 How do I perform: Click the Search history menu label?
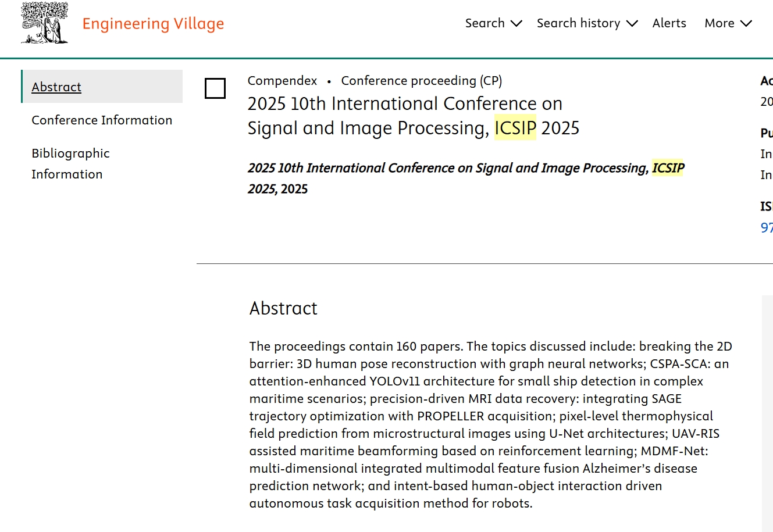point(578,23)
